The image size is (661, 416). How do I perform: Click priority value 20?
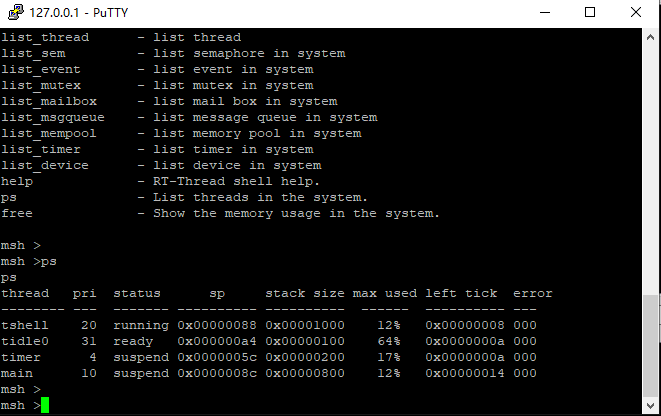click(x=89, y=325)
